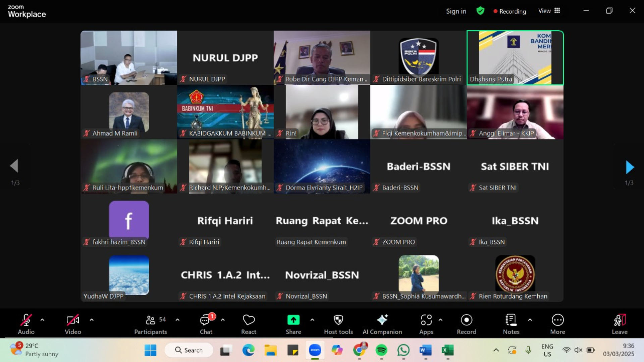
Task: Open the Sticky Notes taskbar icon
Action: point(292,350)
